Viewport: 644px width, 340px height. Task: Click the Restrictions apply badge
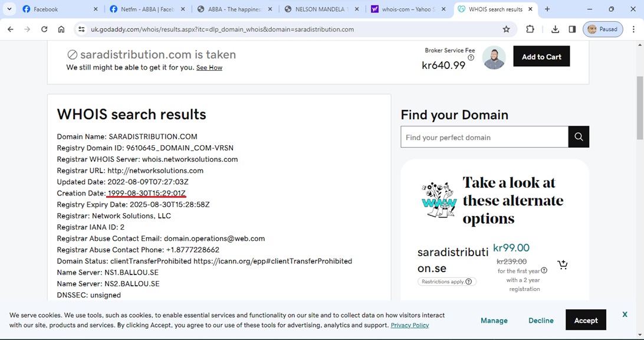click(447, 282)
